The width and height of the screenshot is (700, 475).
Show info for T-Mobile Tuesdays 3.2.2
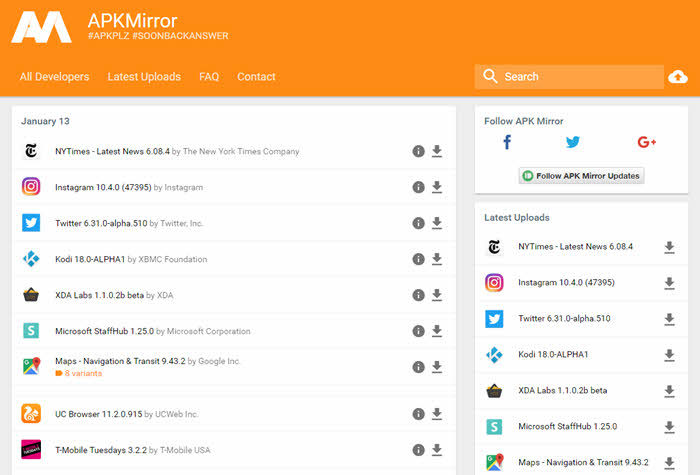click(418, 450)
